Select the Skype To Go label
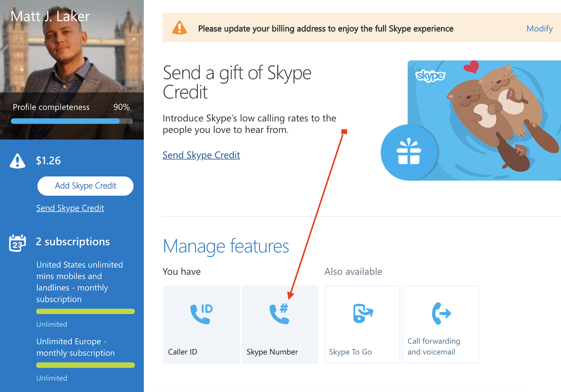561x392 pixels. pyautogui.click(x=350, y=352)
